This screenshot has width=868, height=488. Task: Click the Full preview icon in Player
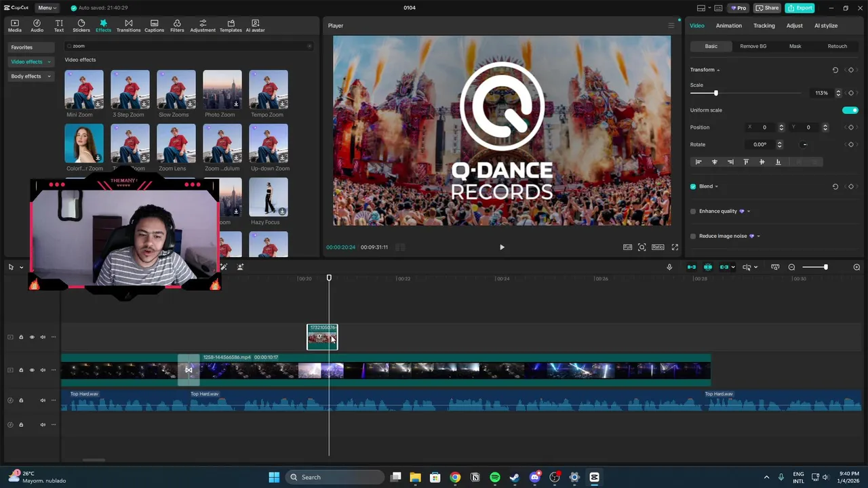click(627, 247)
